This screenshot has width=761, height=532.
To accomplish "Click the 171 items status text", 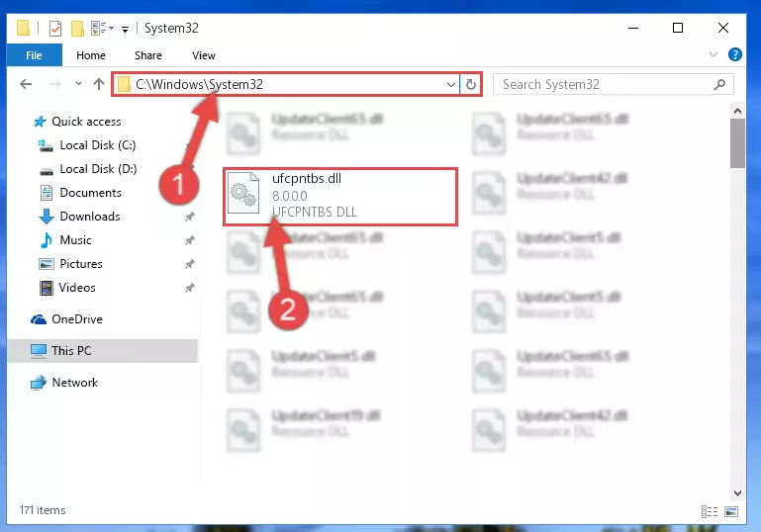I will (43, 510).
